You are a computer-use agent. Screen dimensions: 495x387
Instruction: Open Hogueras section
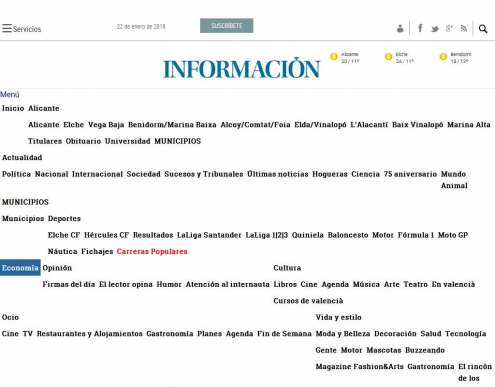click(x=330, y=174)
